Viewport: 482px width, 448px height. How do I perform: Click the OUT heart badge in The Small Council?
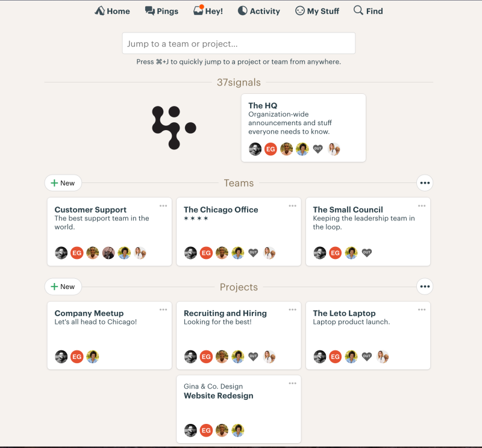click(x=367, y=252)
